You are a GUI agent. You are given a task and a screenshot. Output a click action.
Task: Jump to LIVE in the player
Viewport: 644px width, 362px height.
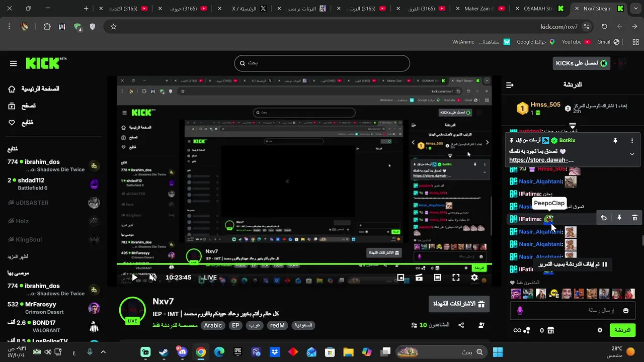210,278
